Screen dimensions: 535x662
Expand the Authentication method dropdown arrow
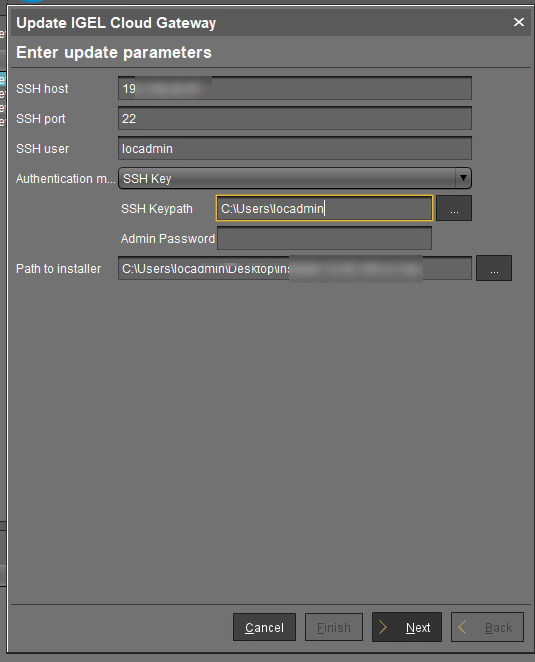tap(463, 178)
